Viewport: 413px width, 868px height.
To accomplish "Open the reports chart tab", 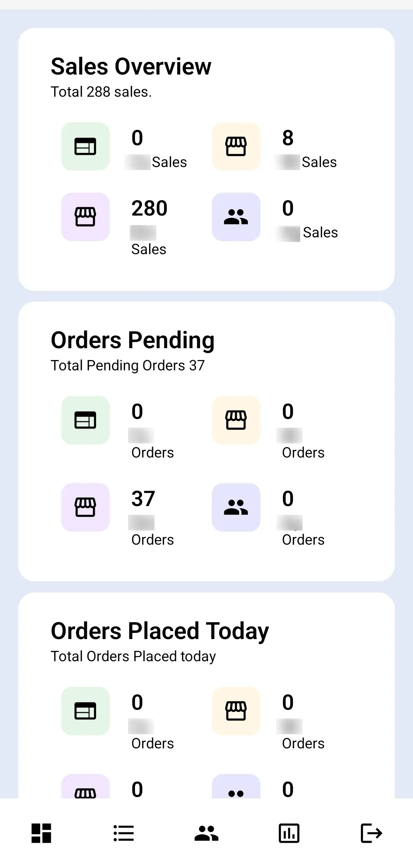I will click(289, 833).
